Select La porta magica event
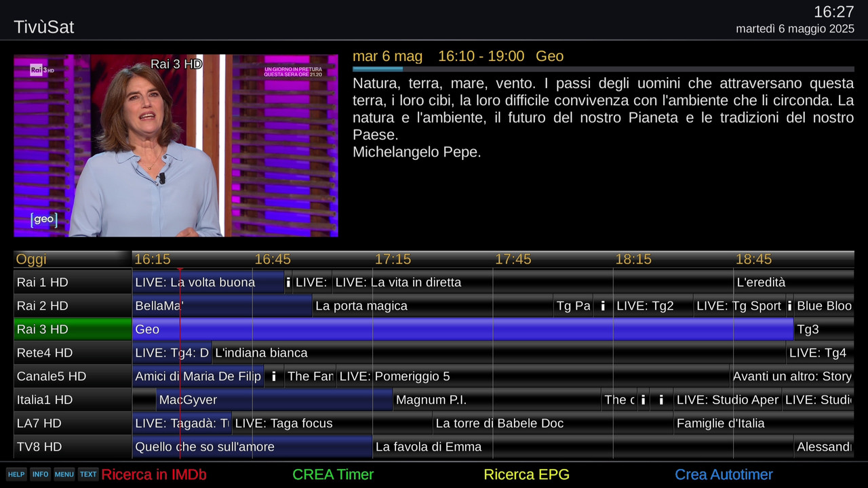This screenshot has height=488, width=868. coord(433,306)
